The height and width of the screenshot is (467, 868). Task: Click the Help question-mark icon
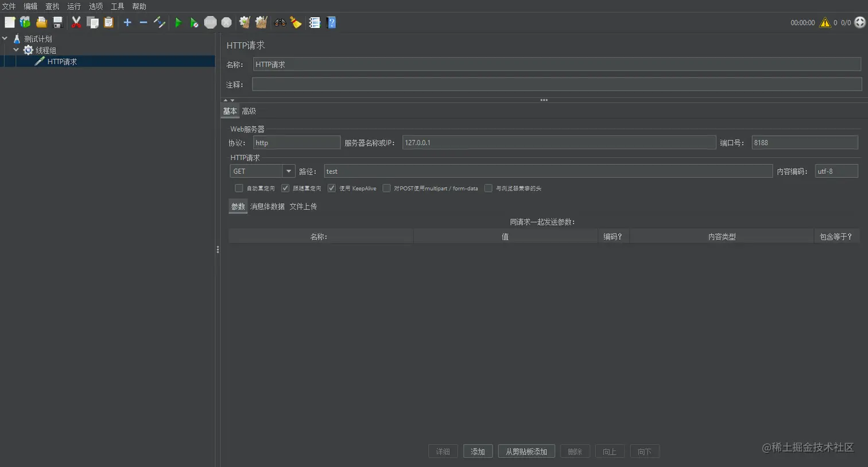(x=331, y=22)
